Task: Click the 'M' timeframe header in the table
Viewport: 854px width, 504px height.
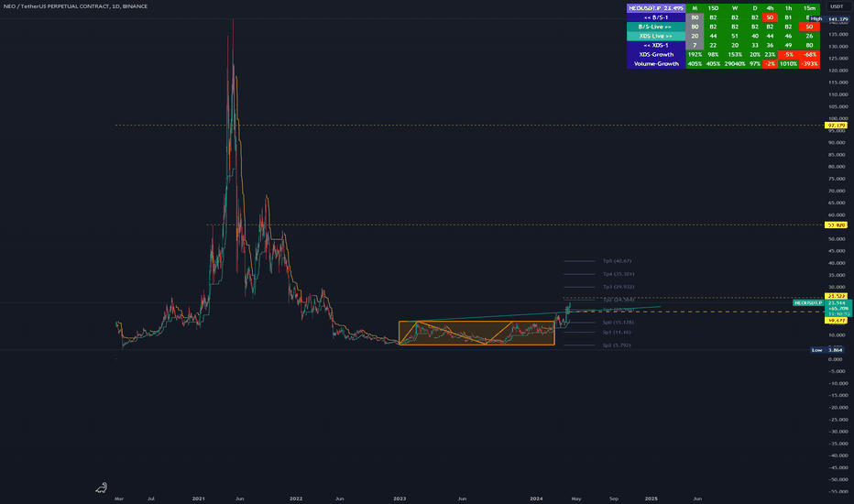Action: coord(695,8)
